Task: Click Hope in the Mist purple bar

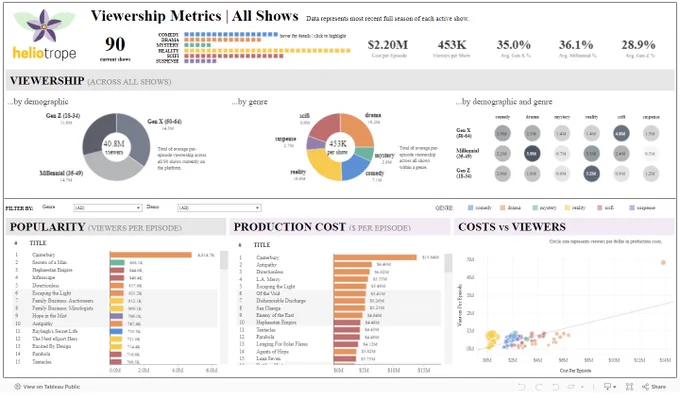Action: pos(116,316)
